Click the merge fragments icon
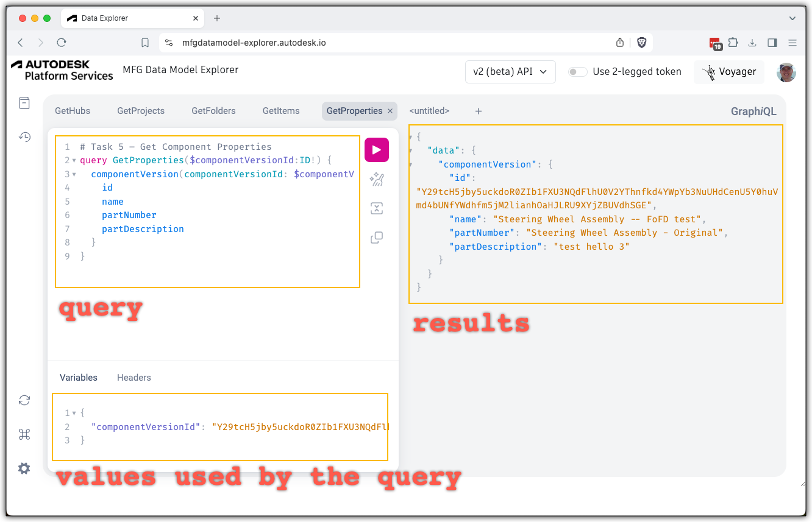The image size is (812, 522). [x=377, y=208]
